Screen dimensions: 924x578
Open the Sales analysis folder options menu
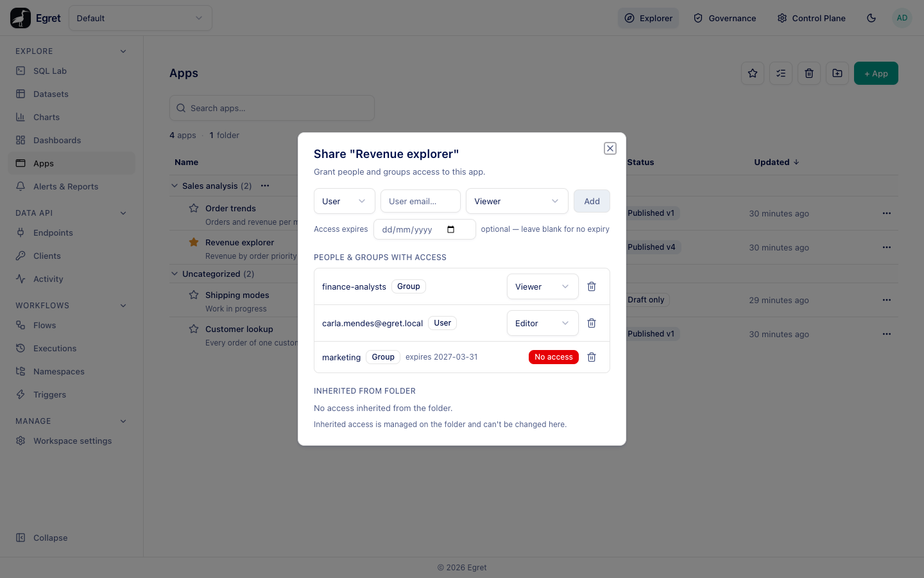(265, 186)
